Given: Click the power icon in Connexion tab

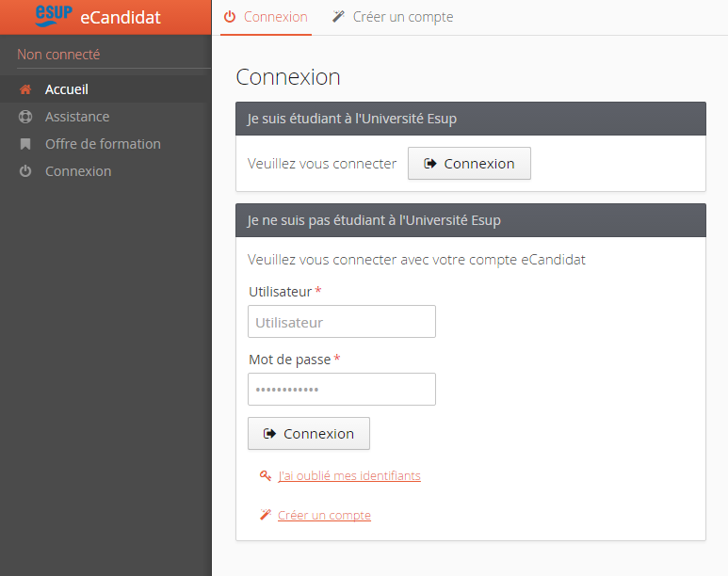Looking at the screenshot, I should (230, 17).
